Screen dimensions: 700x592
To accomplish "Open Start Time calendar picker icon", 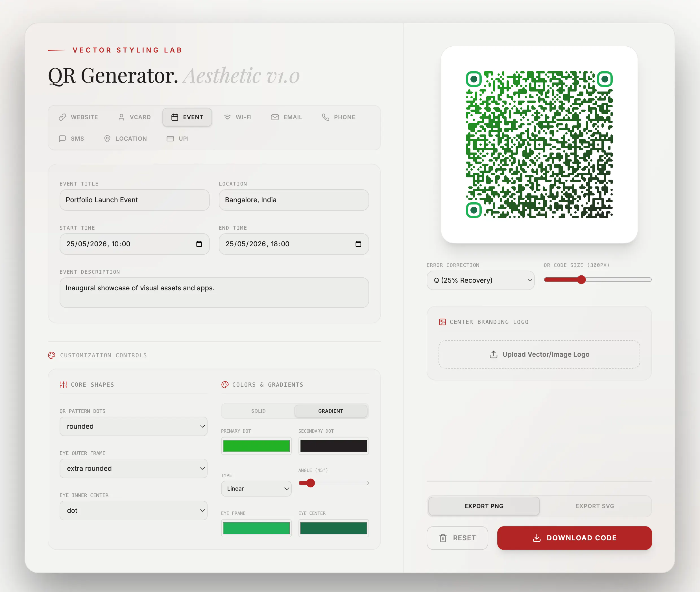I will point(199,244).
